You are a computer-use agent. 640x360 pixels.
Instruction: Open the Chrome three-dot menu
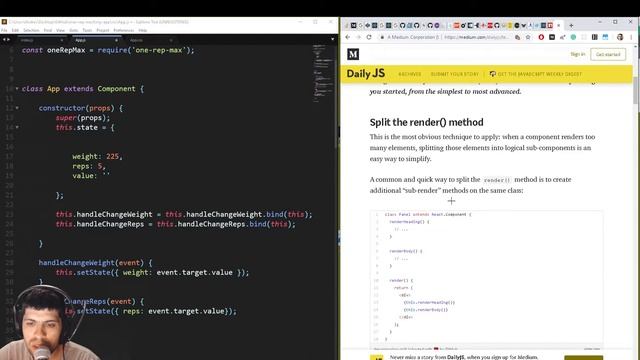[x=631, y=37]
